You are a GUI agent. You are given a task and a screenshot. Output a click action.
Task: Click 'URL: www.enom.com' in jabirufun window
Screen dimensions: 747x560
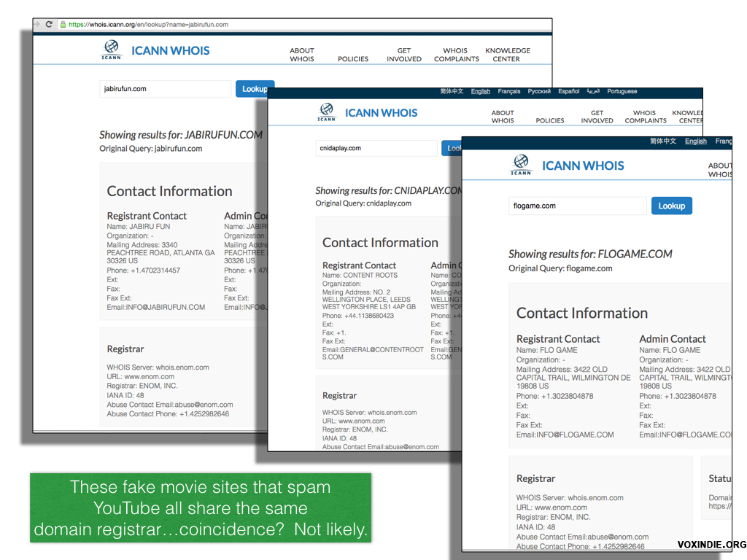tap(141, 377)
